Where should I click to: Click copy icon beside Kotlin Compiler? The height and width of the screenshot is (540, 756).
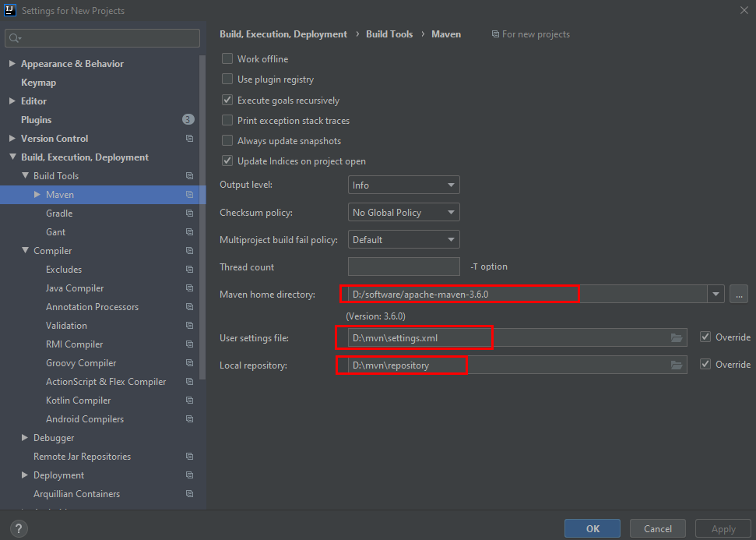(189, 401)
